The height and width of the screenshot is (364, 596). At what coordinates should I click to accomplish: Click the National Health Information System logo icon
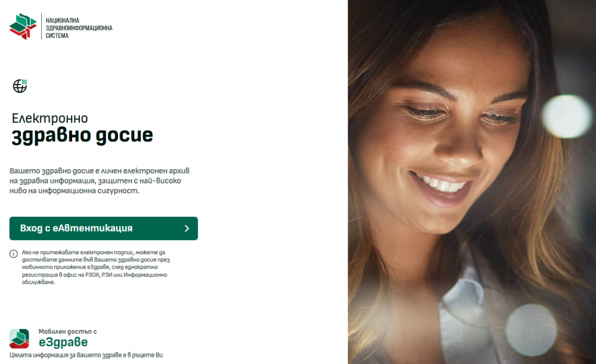[x=23, y=26]
